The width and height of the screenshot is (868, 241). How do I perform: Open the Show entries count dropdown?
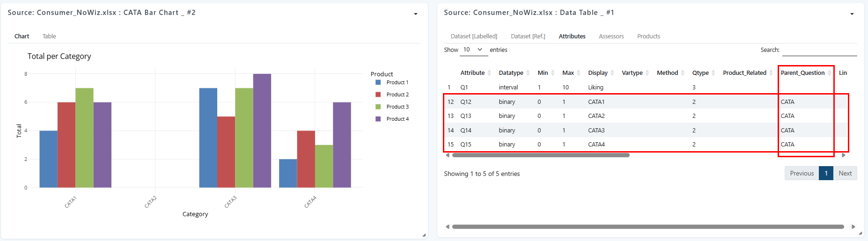pos(473,50)
